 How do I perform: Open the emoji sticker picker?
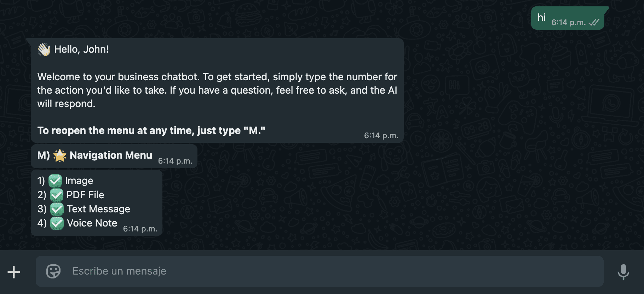coord(53,271)
